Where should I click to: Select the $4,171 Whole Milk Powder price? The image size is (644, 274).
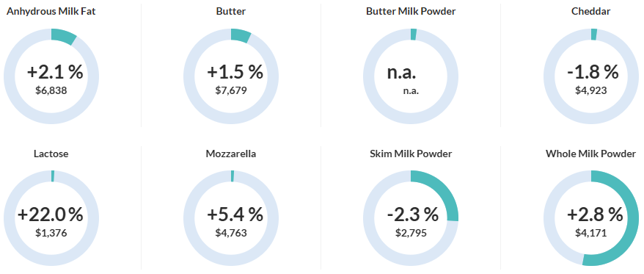click(590, 234)
